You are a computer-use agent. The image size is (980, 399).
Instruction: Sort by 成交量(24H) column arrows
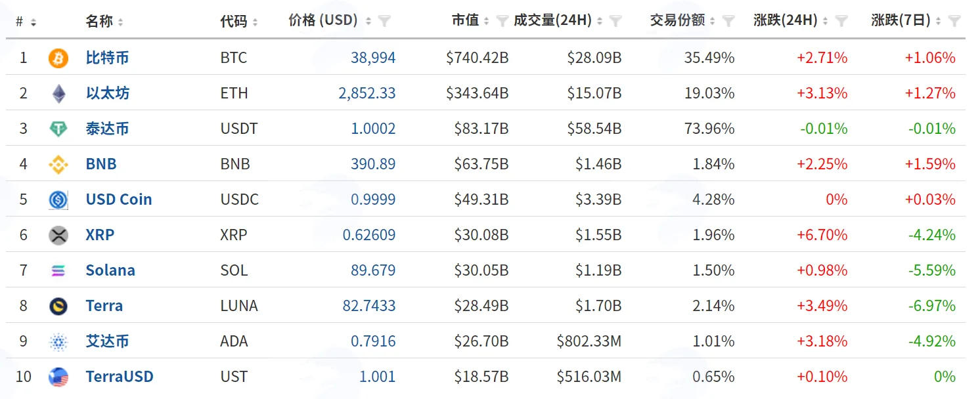(x=600, y=22)
